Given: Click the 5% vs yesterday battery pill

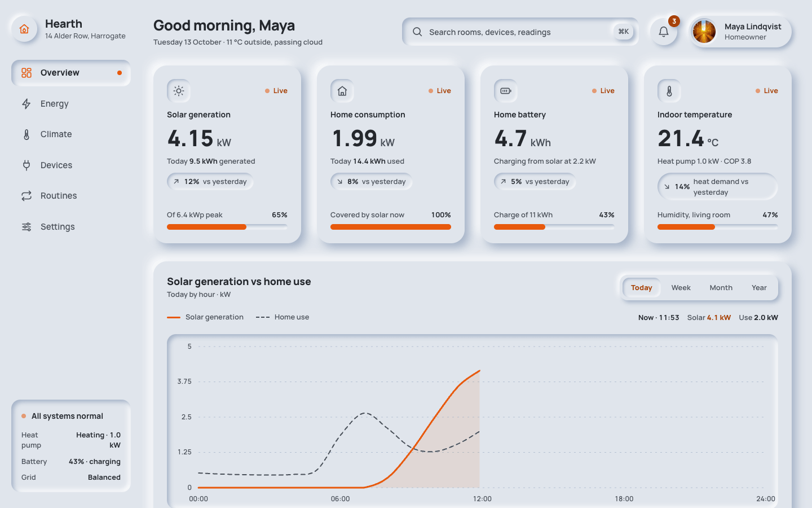Looking at the screenshot, I should (x=535, y=182).
